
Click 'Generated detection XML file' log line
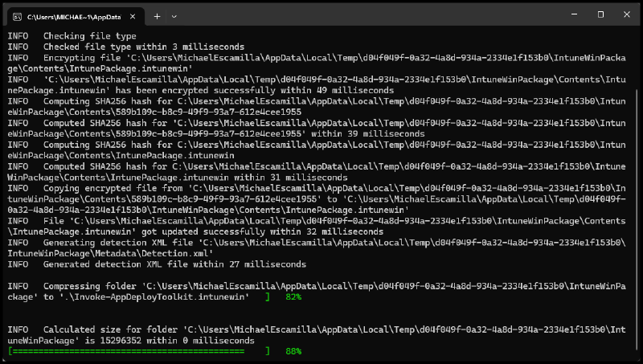pos(141,264)
